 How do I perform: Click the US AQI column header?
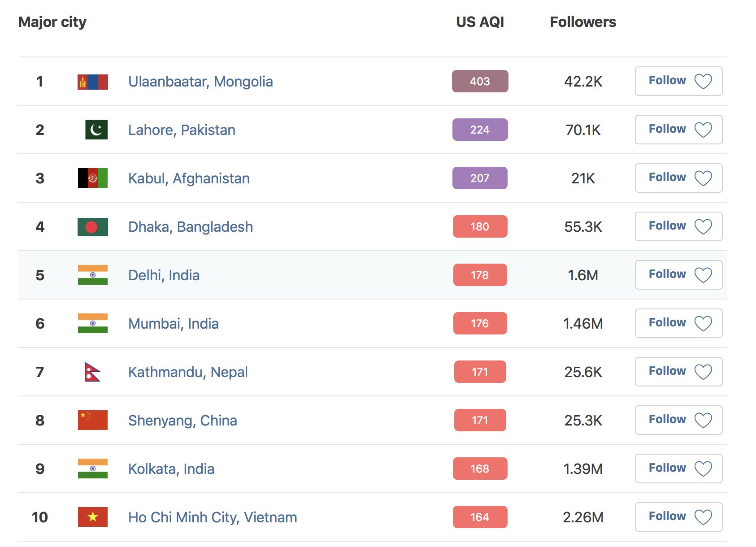coord(480,22)
